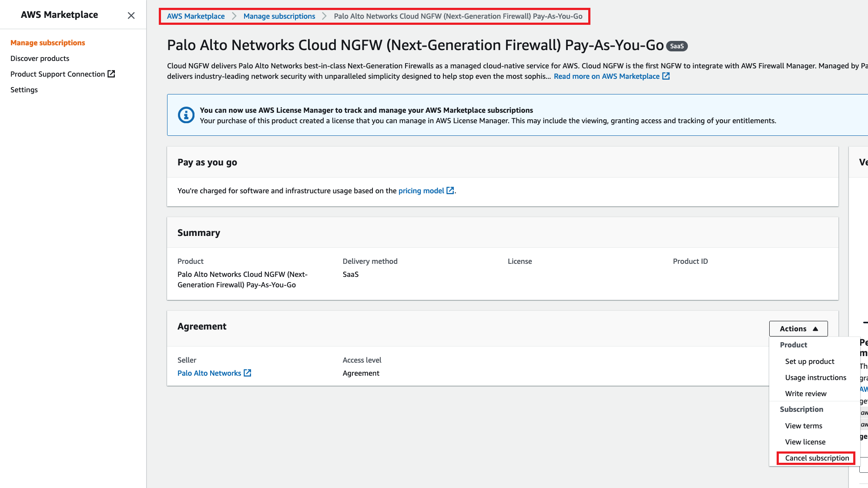
Task: Choose View terms in Actions menu
Action: coord(804,426)
